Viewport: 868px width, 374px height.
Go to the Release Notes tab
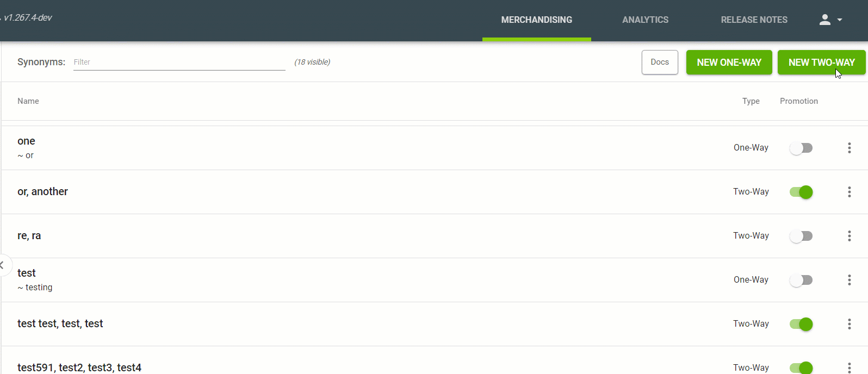(x=754, y=20)
